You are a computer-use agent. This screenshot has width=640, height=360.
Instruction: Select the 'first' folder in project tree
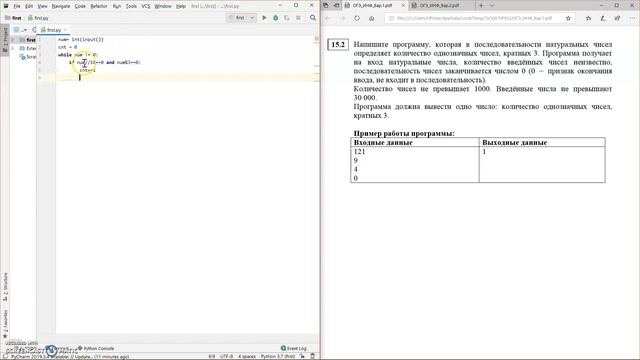click(28, 40)
